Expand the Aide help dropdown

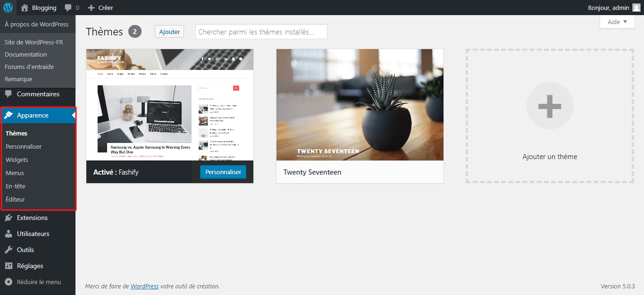click(617, 22)
